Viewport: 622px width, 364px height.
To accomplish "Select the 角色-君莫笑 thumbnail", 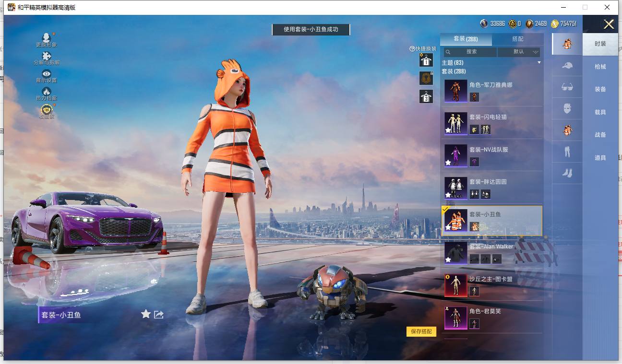I will [x=455, y=317].
